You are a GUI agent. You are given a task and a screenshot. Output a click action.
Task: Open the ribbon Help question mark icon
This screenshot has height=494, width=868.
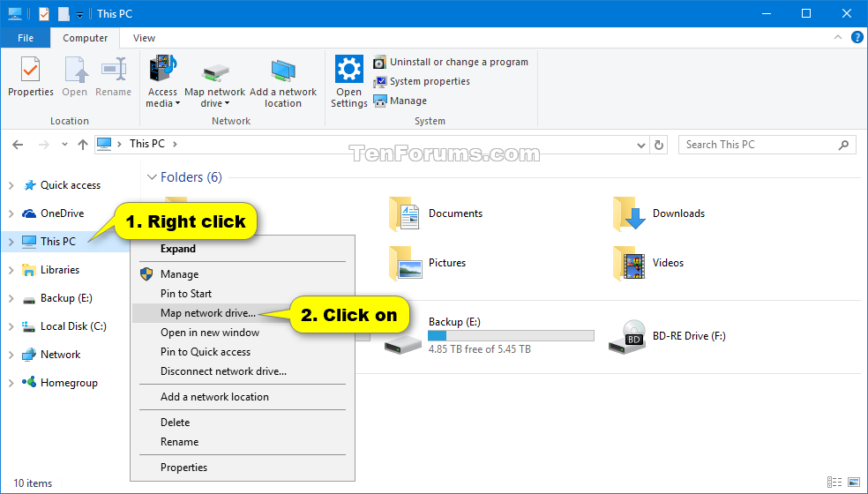[x=856, y=38]
